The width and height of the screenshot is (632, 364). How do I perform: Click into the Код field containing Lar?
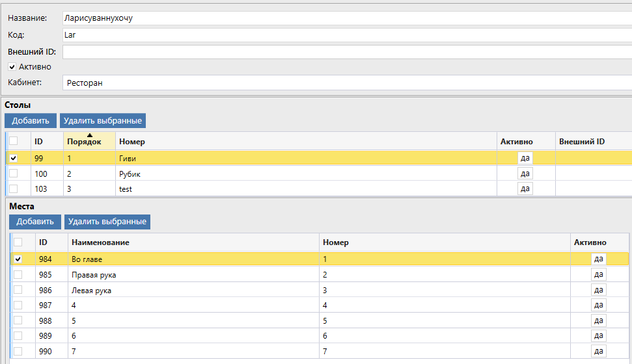[345, 35]
